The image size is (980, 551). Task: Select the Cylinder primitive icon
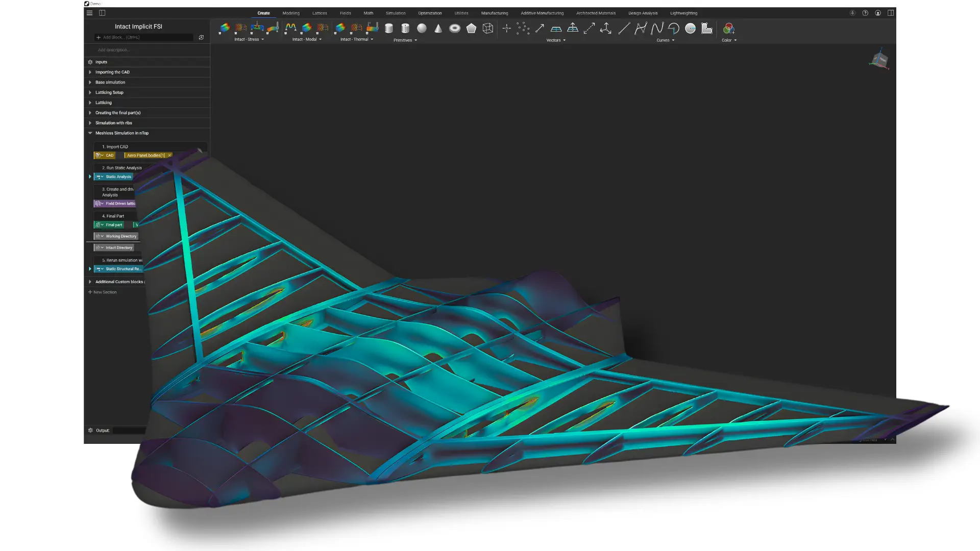389,29
